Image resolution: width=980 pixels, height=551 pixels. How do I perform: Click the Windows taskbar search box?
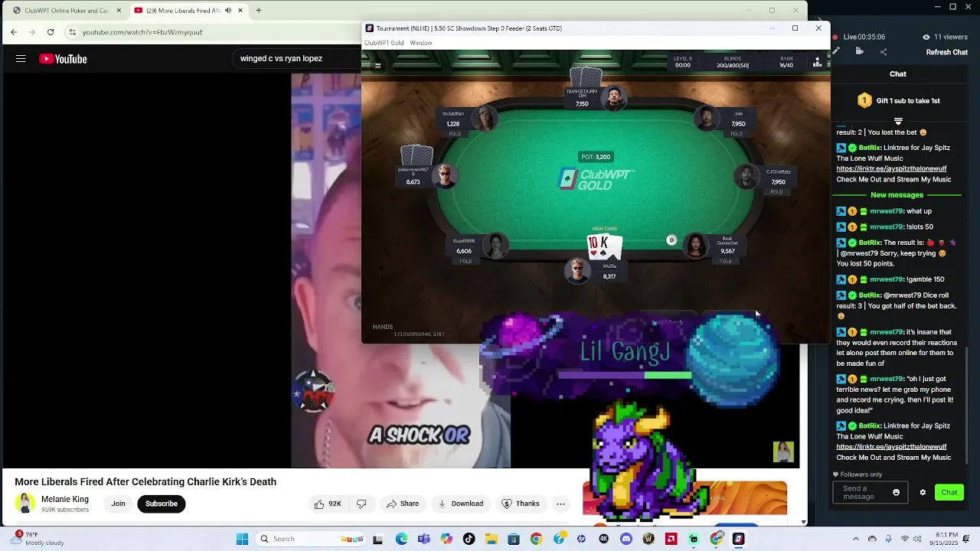pyautogui.click(x=309, y=539)
